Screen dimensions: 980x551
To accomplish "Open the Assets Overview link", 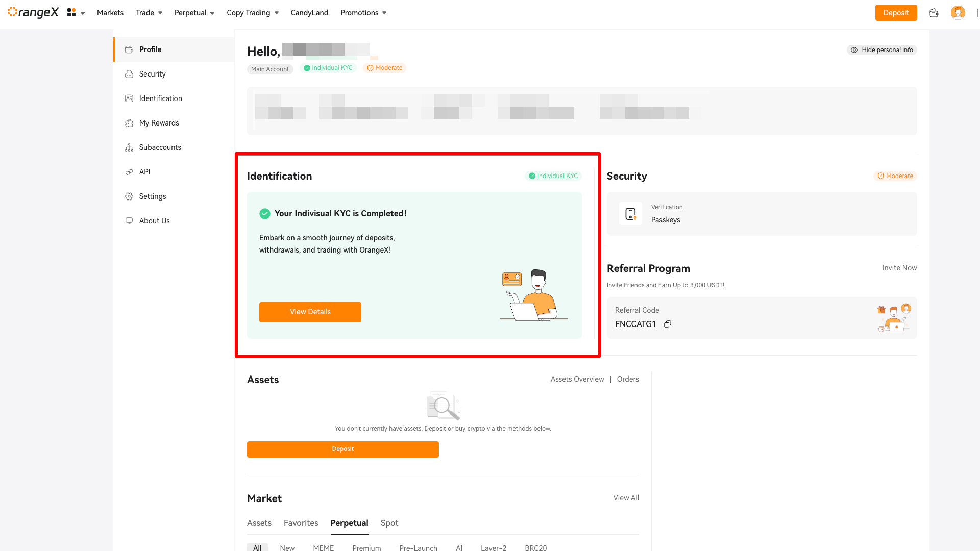I will coord(577,379).
